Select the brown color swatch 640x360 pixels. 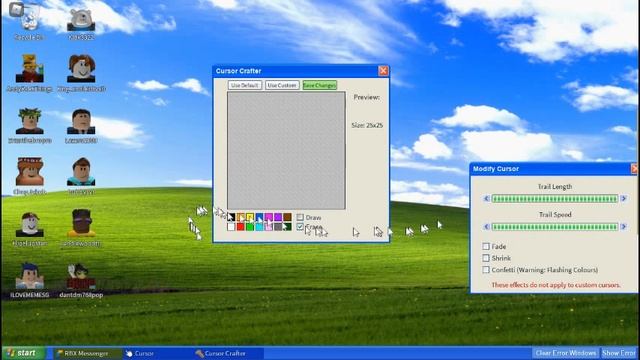(287, 217)
